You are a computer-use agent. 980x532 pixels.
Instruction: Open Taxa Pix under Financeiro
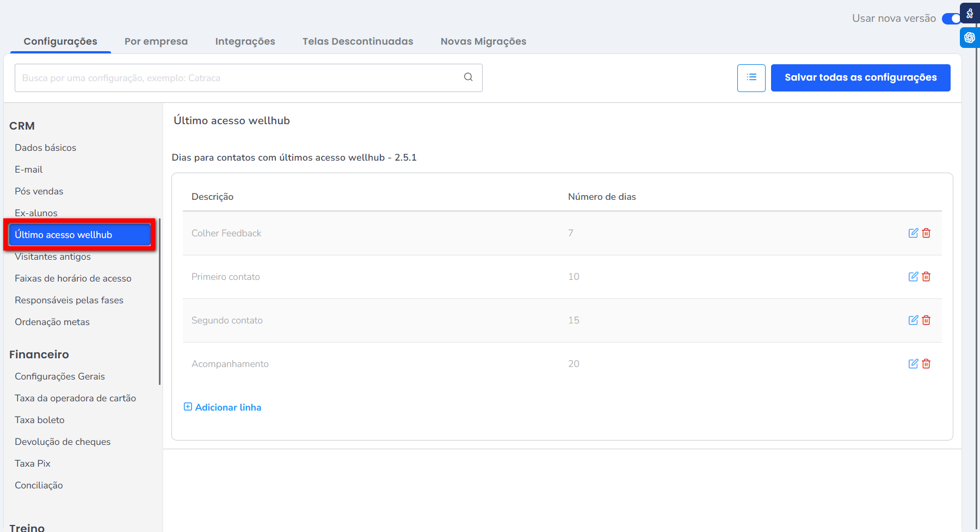pyautogui.click(x=33, y=463)
